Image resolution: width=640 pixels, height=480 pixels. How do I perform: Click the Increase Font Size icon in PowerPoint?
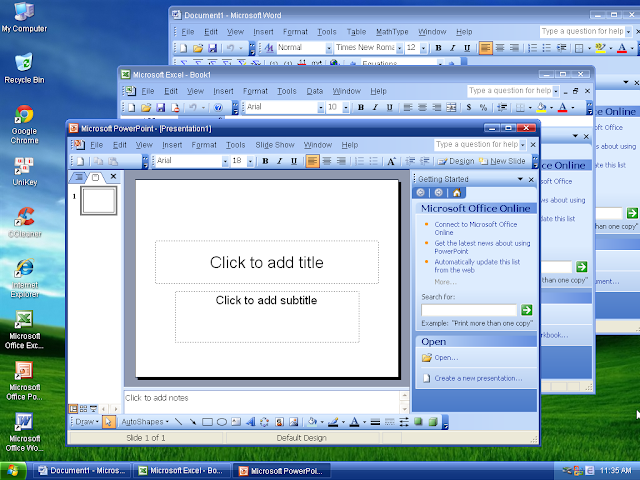coord(391,161)
